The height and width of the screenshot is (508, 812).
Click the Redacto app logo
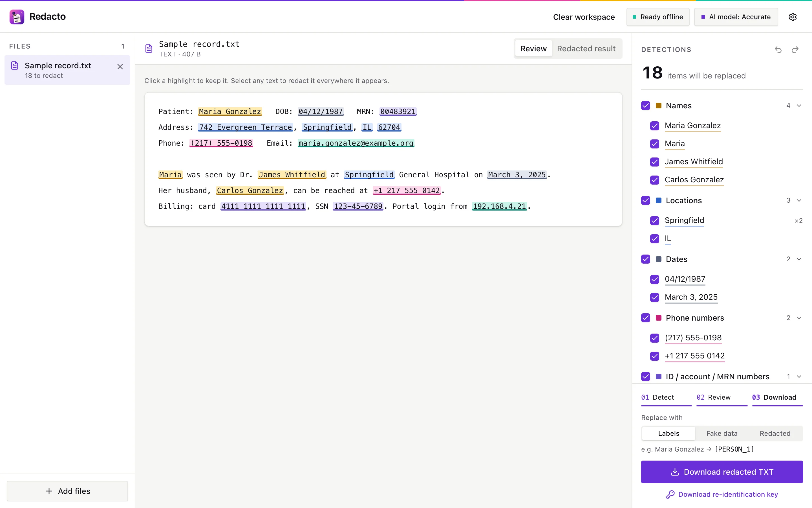tap(17, 17)
